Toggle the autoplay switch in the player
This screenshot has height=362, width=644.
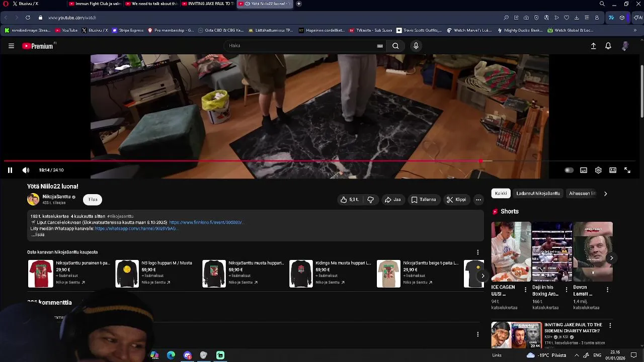pos(569,170)
